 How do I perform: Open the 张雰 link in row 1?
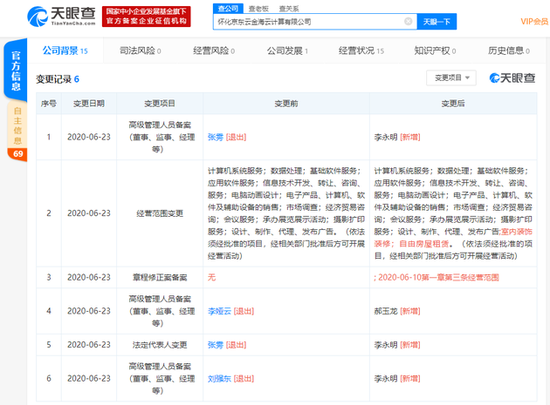[x=215, y=137]
